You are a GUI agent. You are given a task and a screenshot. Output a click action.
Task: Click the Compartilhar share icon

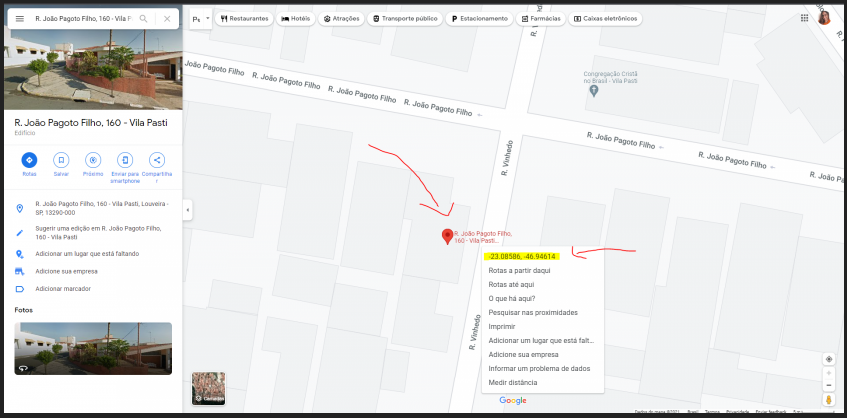pos(157,160)
